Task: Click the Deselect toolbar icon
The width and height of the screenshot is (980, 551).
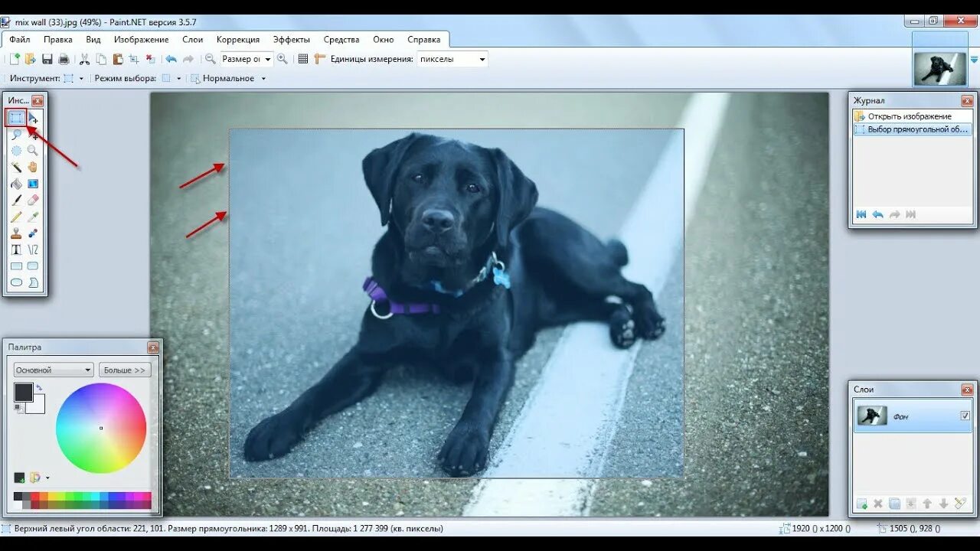Action: click(x=151, y=59)
